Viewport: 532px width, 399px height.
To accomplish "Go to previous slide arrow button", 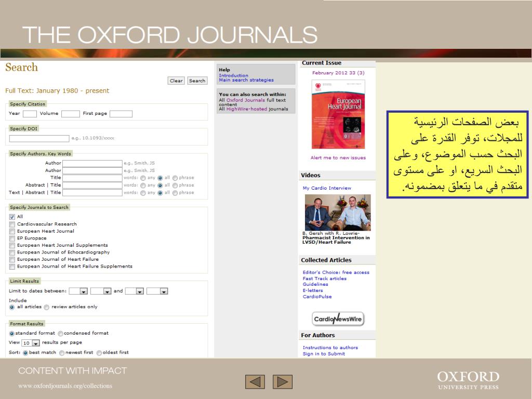I will click(x=255, y=382).
